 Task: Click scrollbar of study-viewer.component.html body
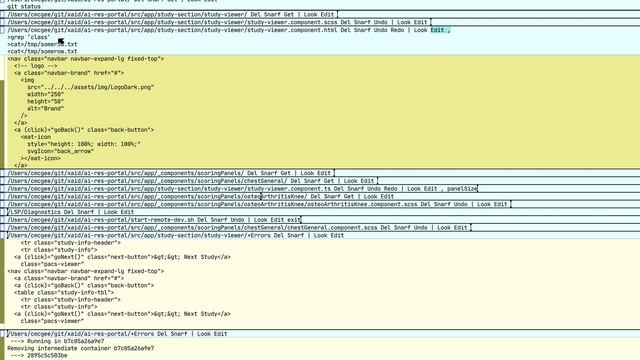tap(2, 111)
